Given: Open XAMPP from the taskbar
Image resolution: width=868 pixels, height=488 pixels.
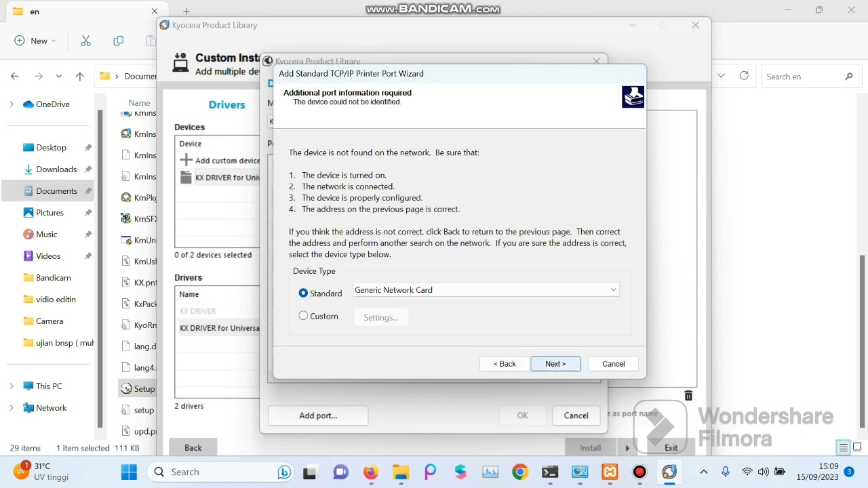Looking at the screenshot, I should (610, 472).
